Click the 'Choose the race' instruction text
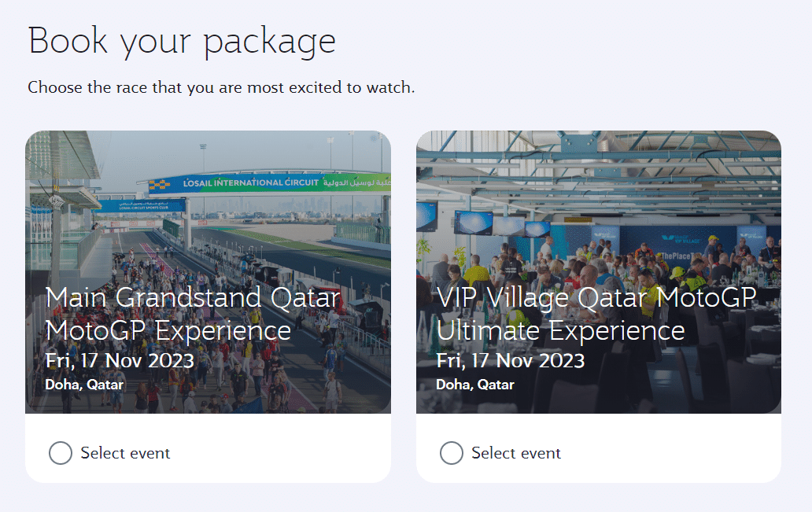812x512 pixels. click(221, 87)
